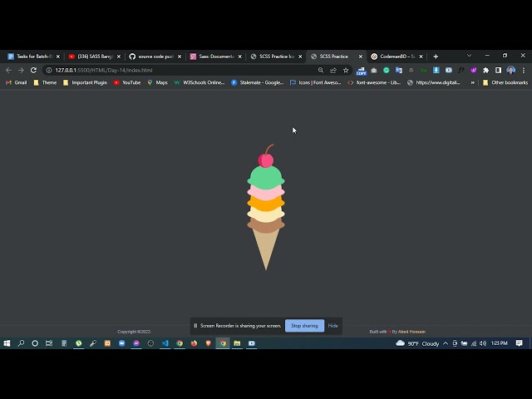
Task: Launch Visual Studio Code from taskbar
Action: tap(165, 343)
